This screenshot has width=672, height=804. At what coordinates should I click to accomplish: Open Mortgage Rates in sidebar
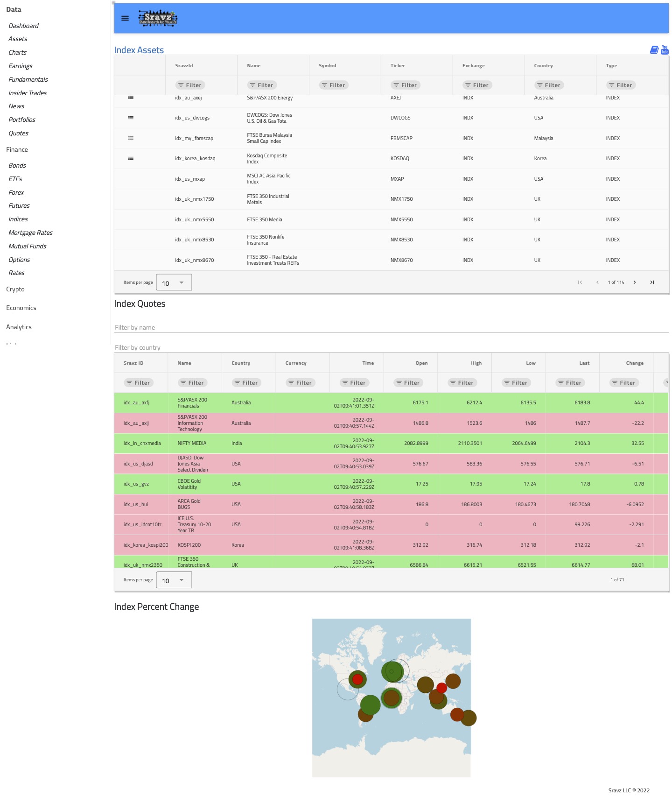[x=30, y=233]
